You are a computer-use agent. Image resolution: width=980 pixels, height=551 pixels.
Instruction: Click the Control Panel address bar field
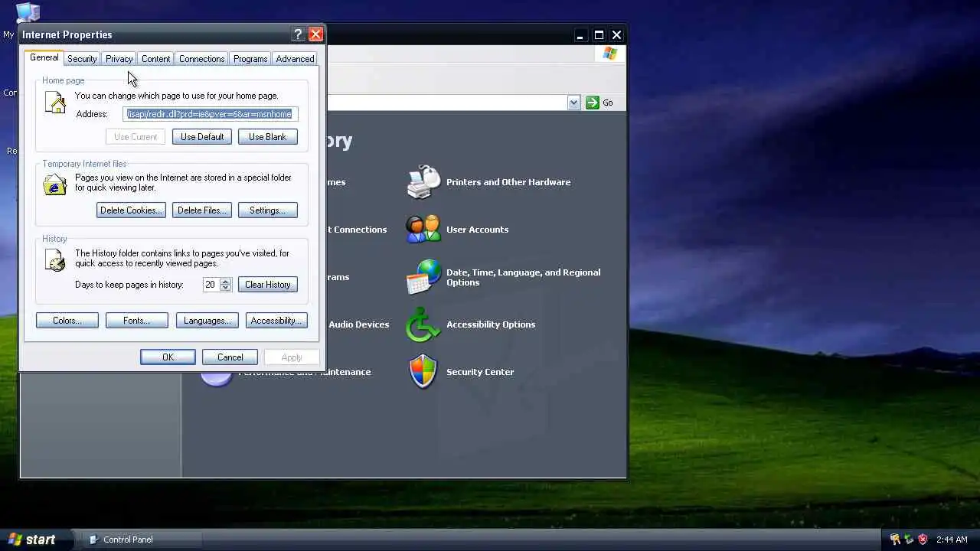coord(447,103)
